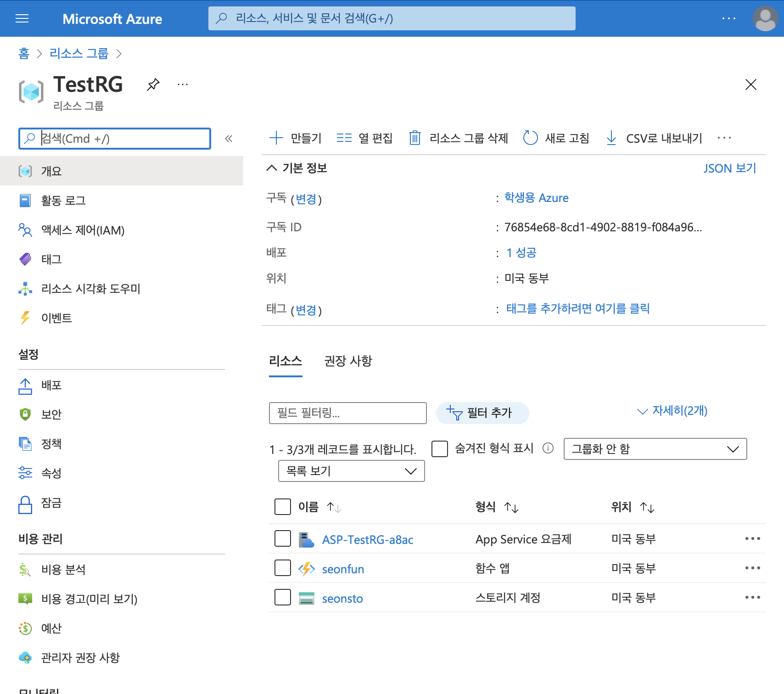Open row menu for seonsto
784x694 pixels.
tap(753, 597)
